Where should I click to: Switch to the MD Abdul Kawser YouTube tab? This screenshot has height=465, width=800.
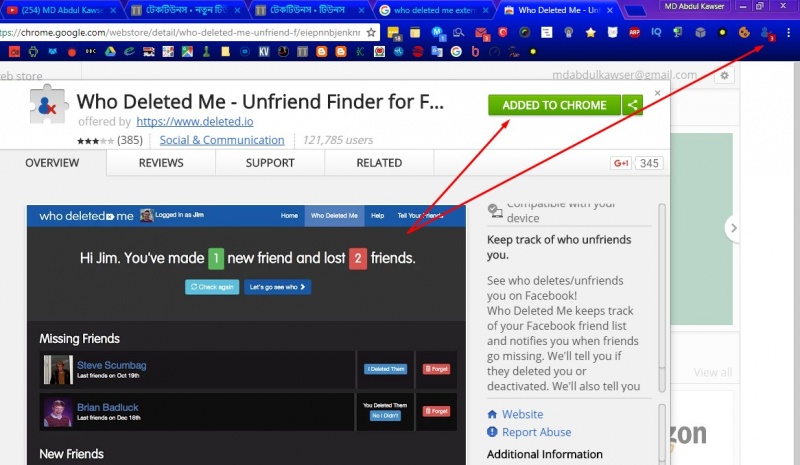pos(60,10)
